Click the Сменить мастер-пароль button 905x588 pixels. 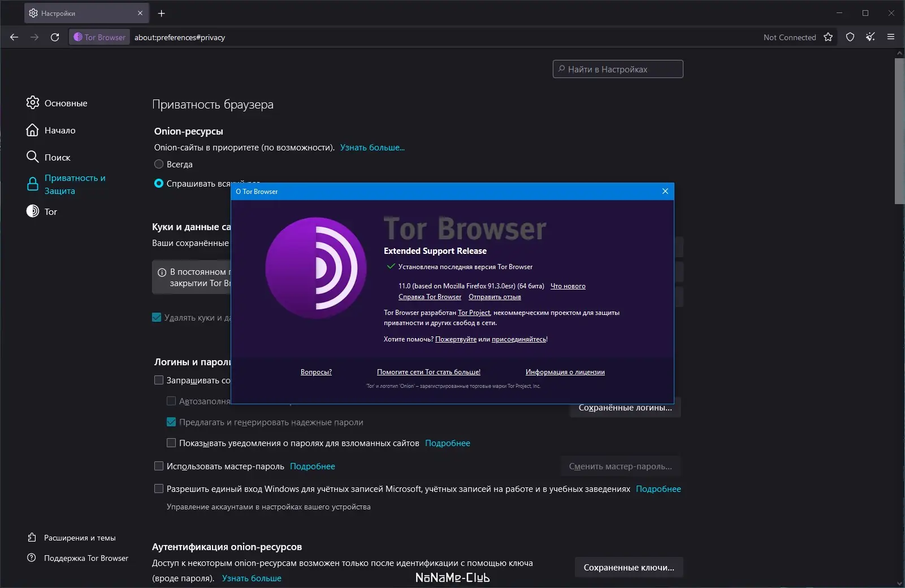pos(621,466)
